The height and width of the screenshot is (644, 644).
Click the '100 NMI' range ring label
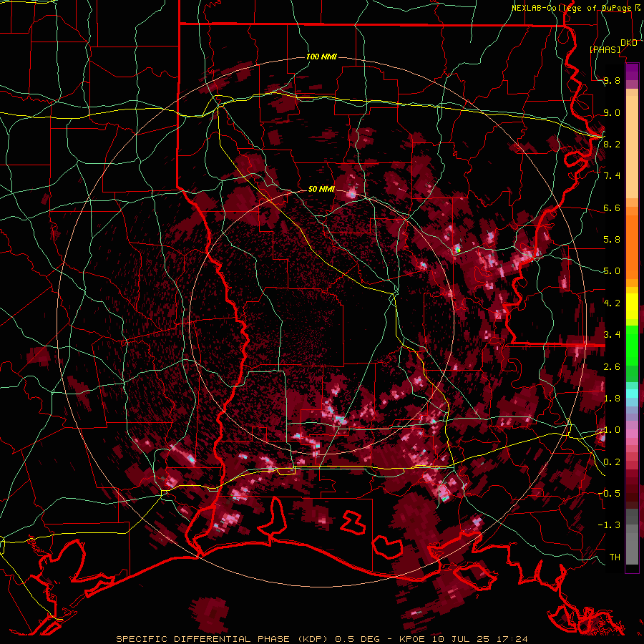(321, 57)
